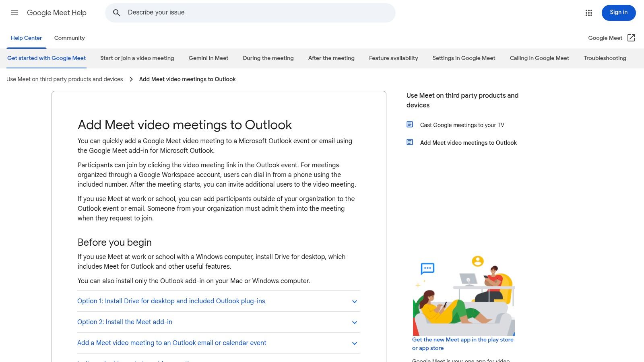644x362 pixels.
Task: Select Troubleshooting tab
Action: [605, 58]
